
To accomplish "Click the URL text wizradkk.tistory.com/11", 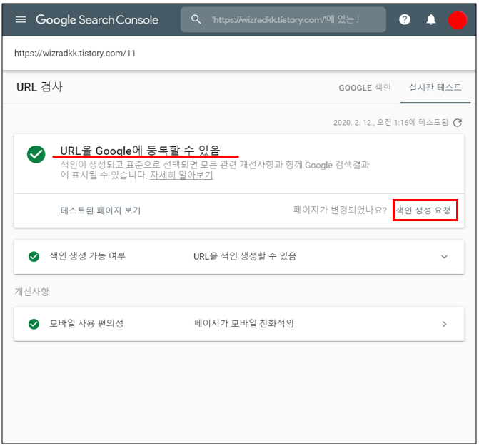I will [75, 53].
